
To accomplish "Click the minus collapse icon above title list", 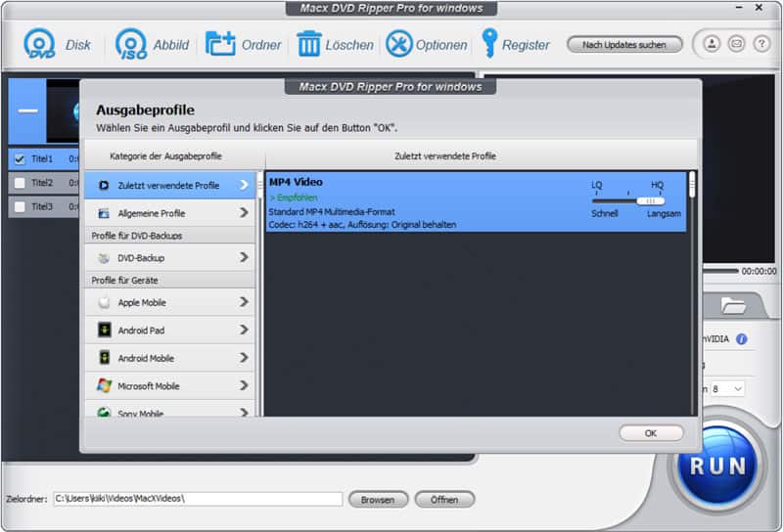I will [x=27, y=111].
